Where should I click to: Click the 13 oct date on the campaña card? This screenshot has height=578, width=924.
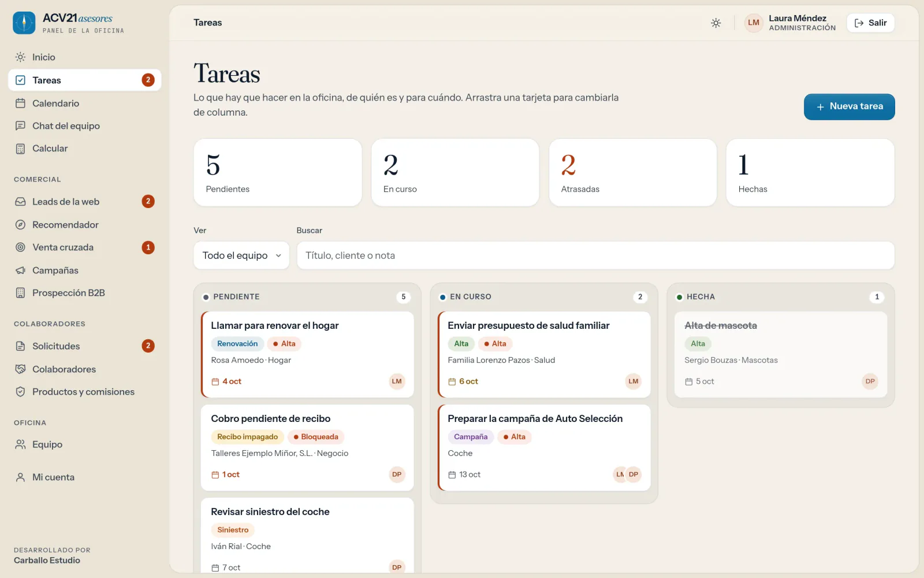(465, 475)
